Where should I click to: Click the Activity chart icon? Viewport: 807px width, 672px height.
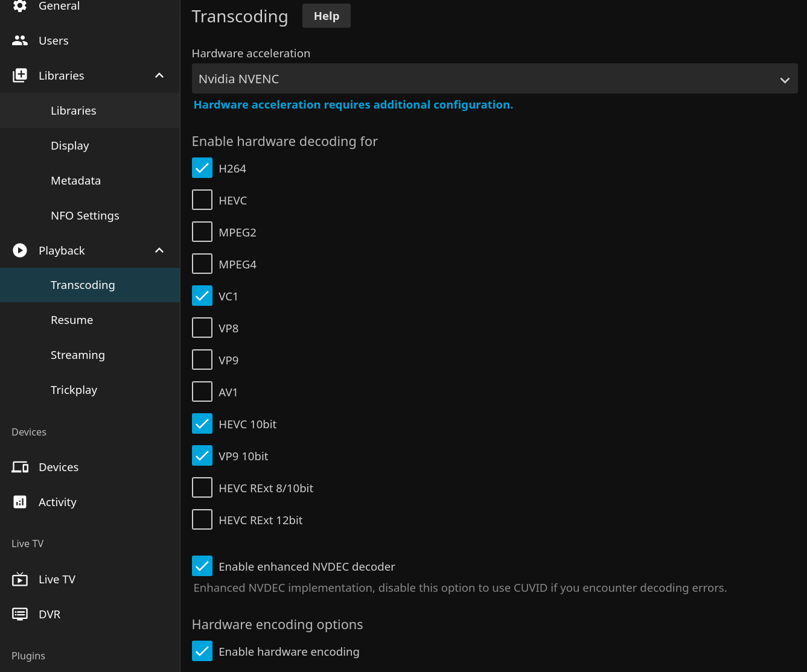pos(20,502)
